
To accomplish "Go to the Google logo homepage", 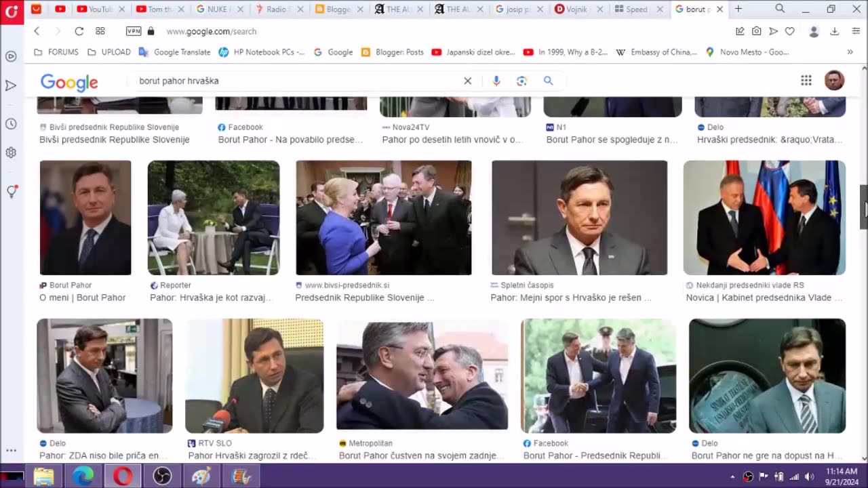I will pos(69,82).
